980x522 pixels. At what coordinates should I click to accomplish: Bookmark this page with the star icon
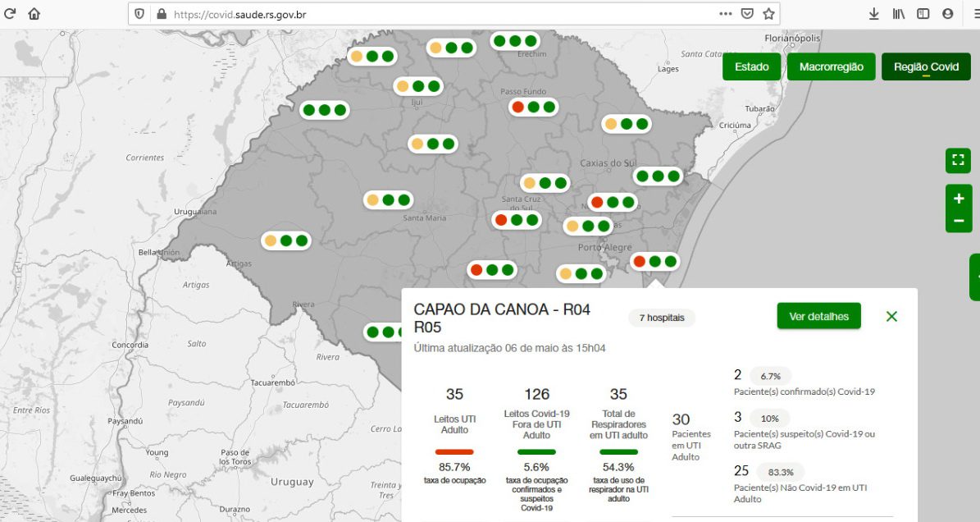click(768, 14)
